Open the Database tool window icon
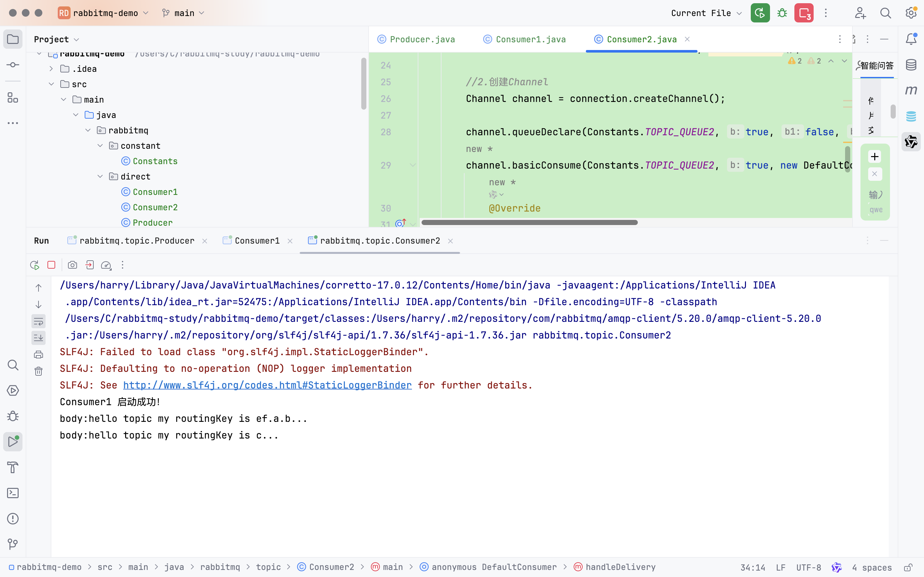 tap(911, 65)
